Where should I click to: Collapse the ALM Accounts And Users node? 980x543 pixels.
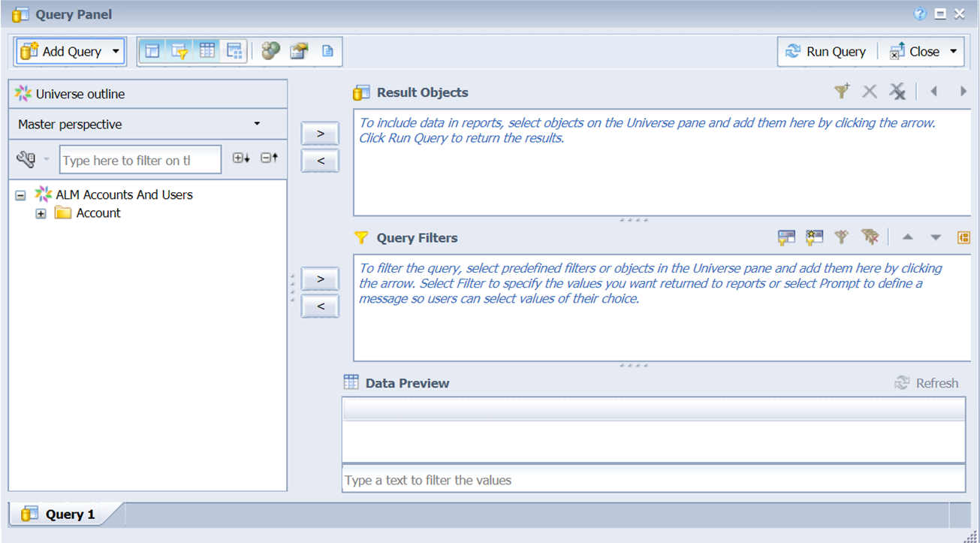[x=21, y=195]
